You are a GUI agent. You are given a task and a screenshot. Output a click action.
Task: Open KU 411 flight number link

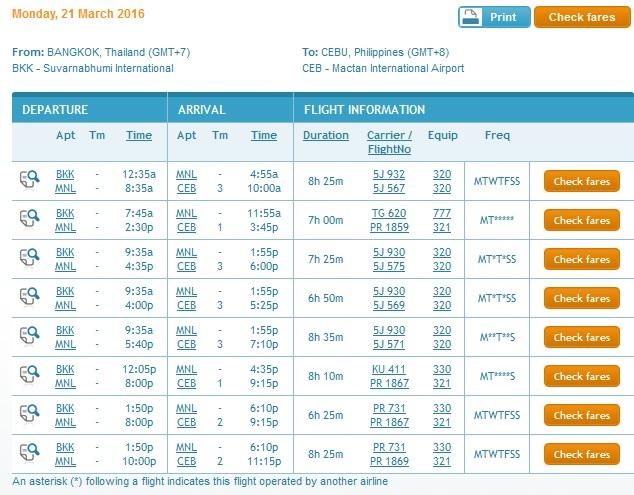coord(389,369)
